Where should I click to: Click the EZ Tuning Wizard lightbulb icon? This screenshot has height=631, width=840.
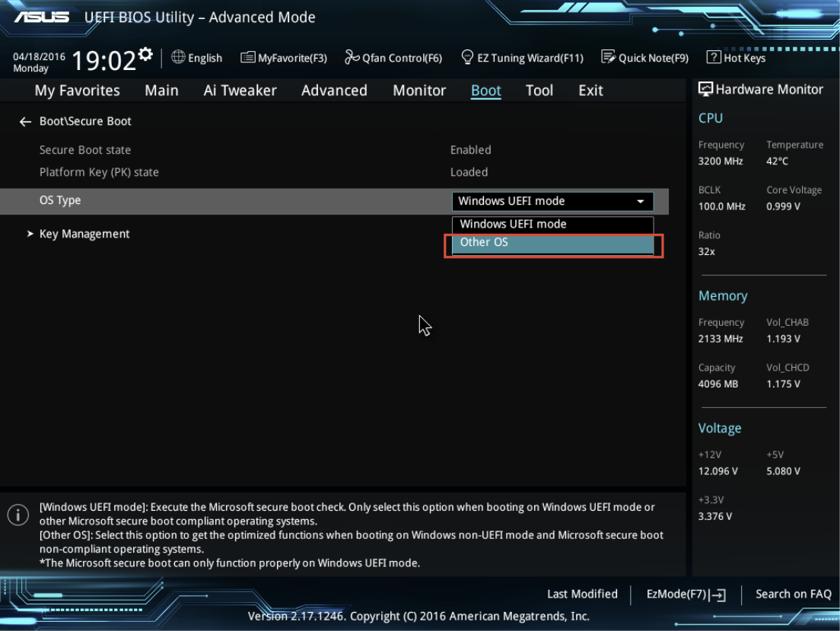467,57
